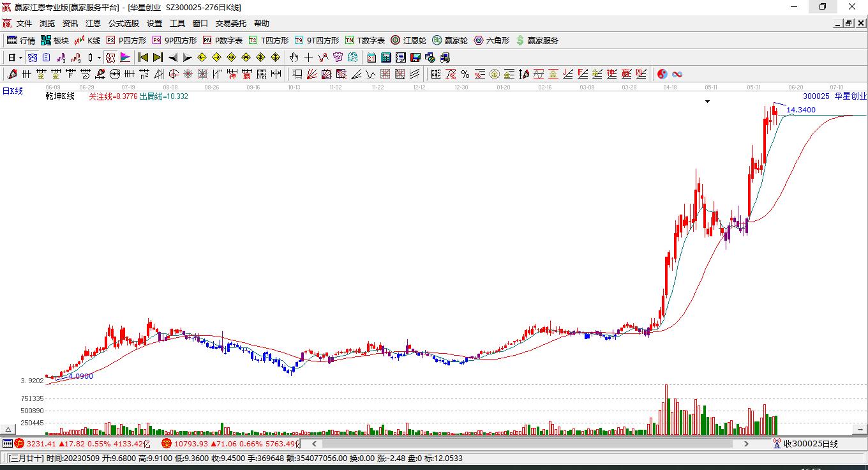This screenshot has height=470, width=868.
Task: Open the 六角形 hexagon tool
Action: pyautogui.click(x=491, y=40)
